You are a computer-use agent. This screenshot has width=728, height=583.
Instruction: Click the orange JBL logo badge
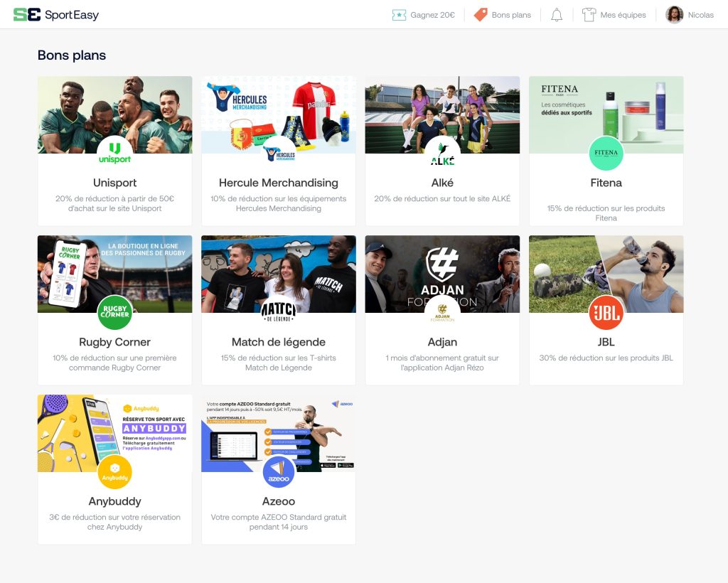pyautogui.click(x=606, y=312)
